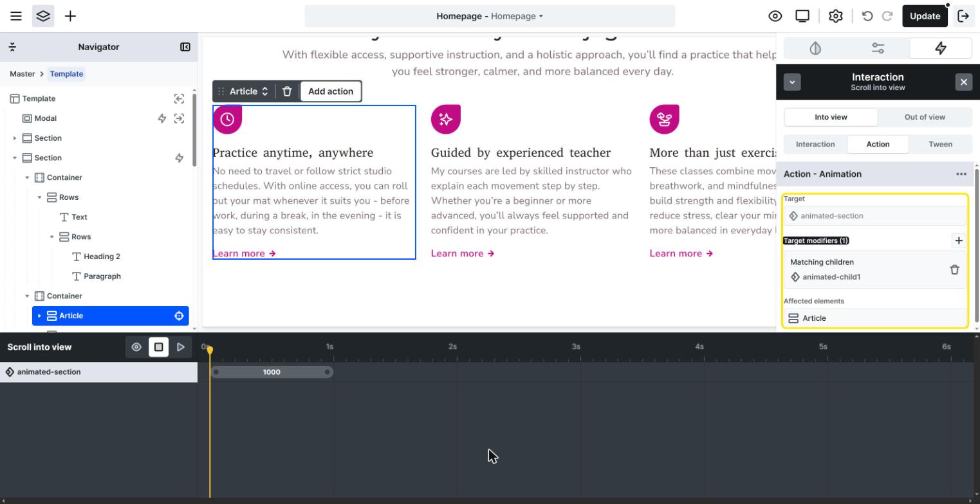Click the exit builder icon
The image size is (980, 504).
click(x=964, y=16)
